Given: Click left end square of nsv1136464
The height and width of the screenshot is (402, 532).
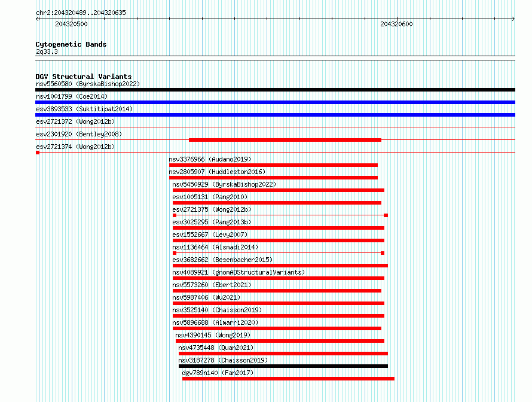Looking at the screenshot, I should coord(175,253).
